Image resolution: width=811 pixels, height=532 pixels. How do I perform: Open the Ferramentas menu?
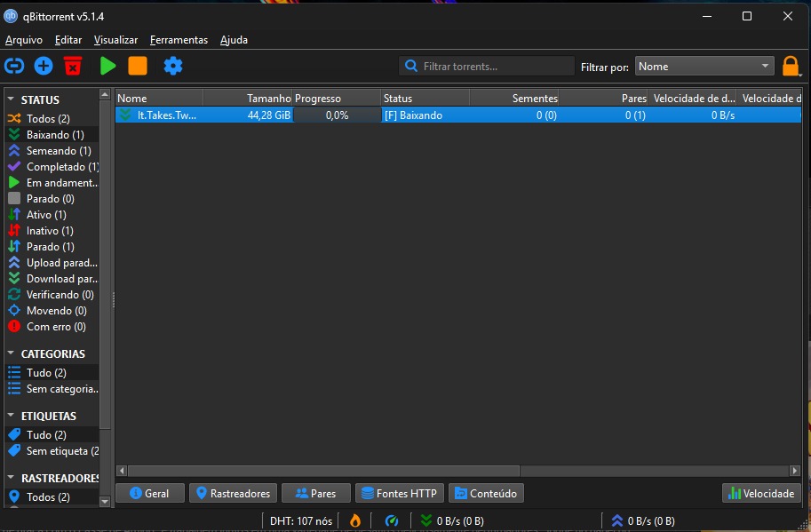[179, 40]
